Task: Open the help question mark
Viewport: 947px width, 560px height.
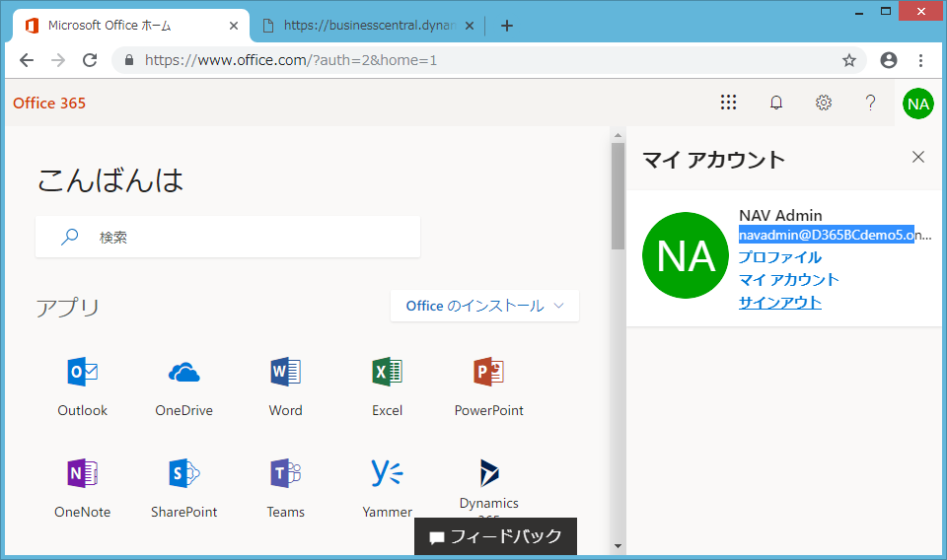Action: [x=870, y=103]
